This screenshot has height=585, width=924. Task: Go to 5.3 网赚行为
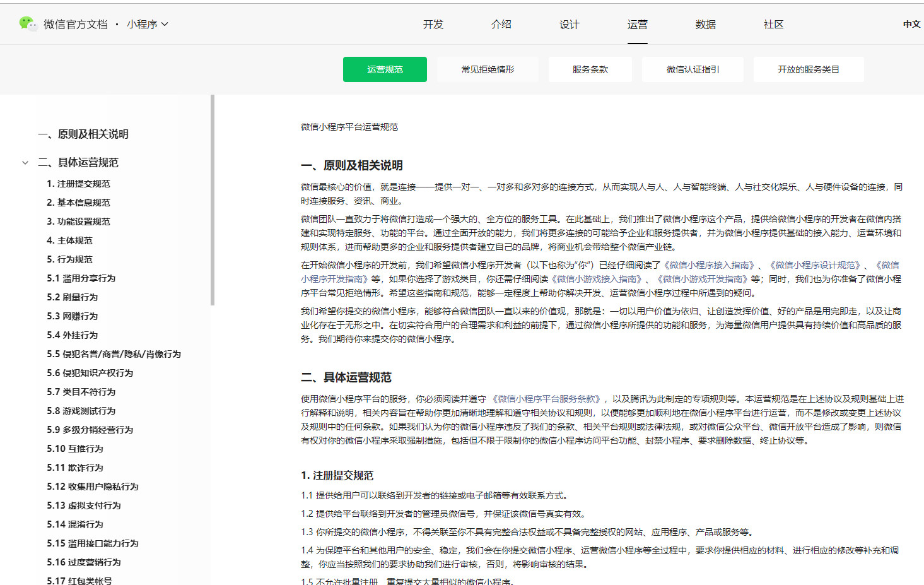pos(73,316)
